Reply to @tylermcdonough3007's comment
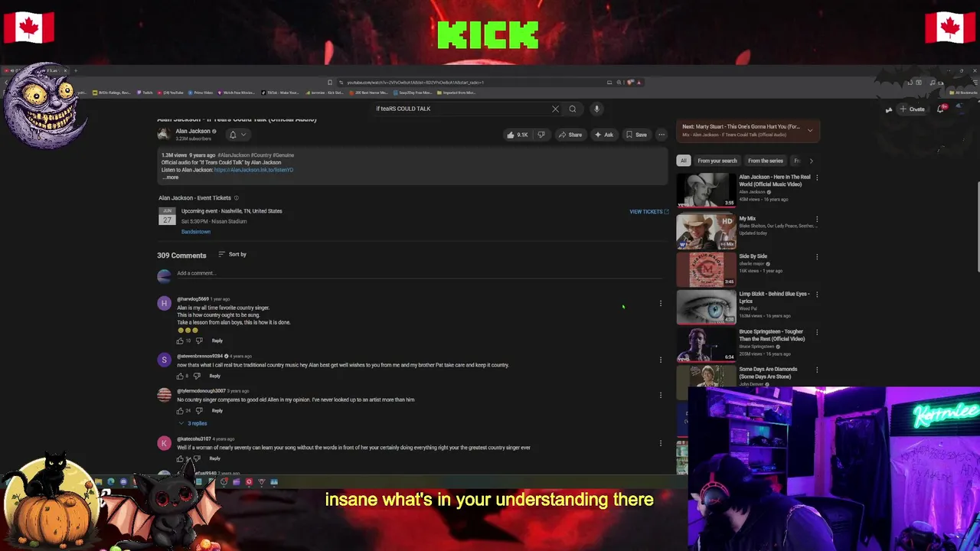This screenshot has height=551, width=980. pos(217,411)
